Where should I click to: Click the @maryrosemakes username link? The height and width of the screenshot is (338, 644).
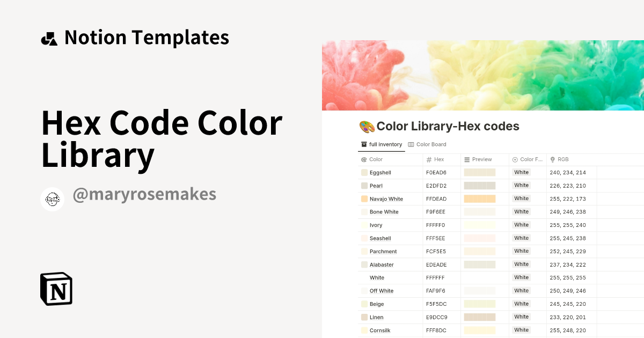click(x=145, y=194)
